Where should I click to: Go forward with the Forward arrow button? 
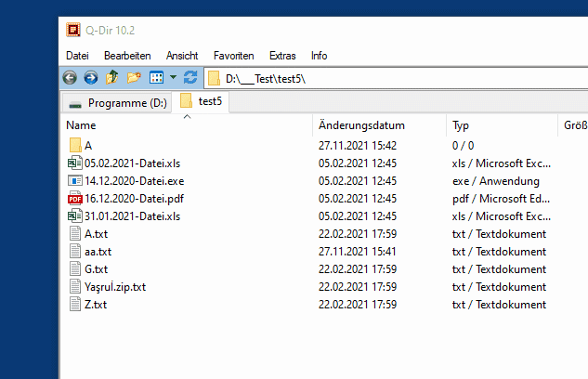point(91,78)
